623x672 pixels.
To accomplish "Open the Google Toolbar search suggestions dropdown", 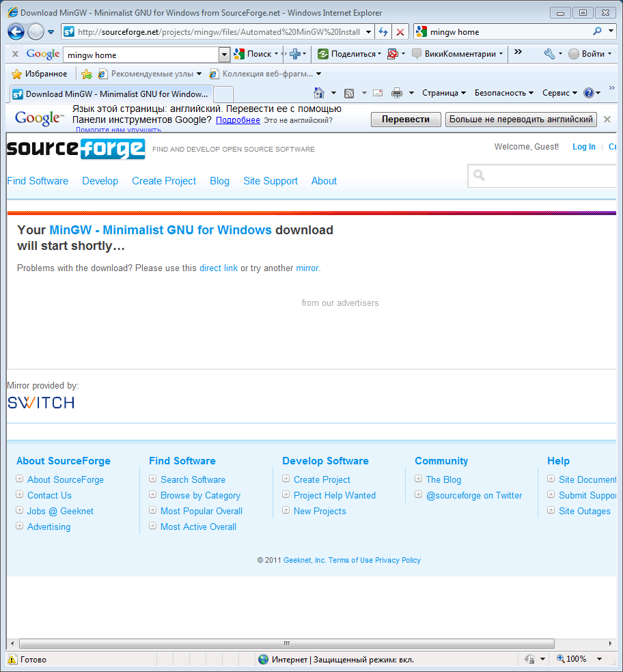I will coord(224,55).
